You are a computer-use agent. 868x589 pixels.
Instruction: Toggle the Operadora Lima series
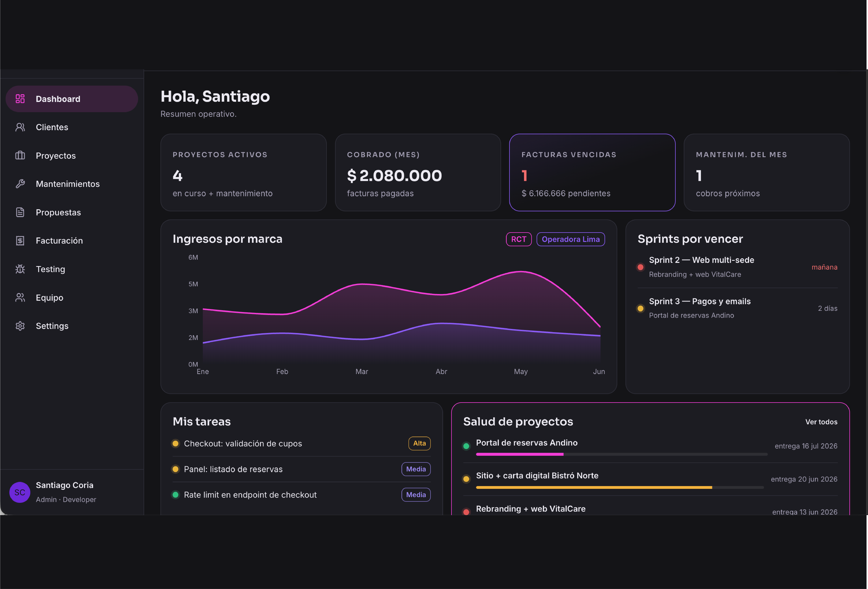click(570, 239)
